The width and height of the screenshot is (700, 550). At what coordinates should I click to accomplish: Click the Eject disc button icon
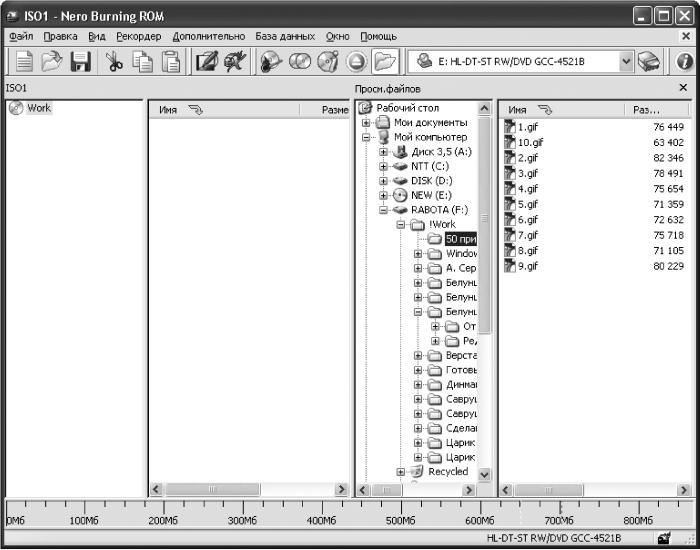point(356,62)
